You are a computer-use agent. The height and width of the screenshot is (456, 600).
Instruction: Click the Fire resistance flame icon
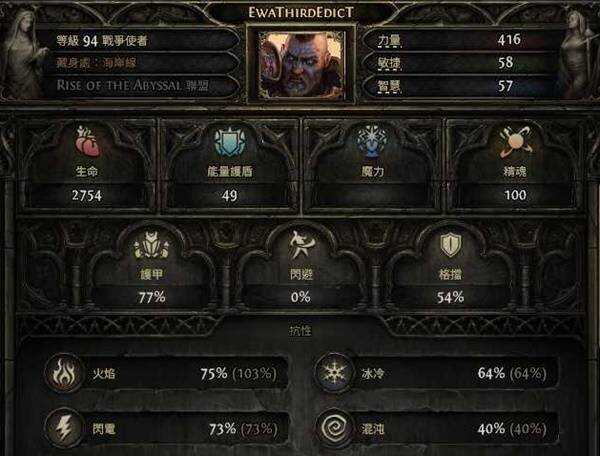pyautogui.click(x=64, y=373)
